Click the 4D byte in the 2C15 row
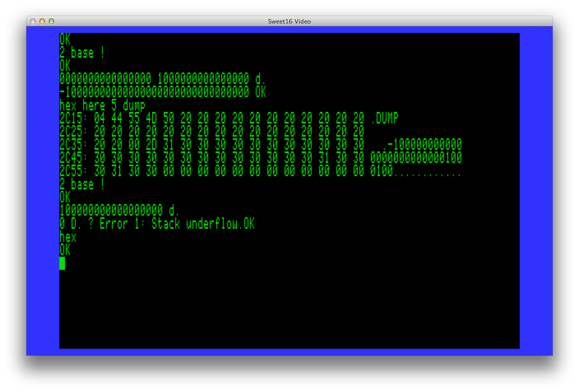The image size is (579, 392). (x=151, y=119)
